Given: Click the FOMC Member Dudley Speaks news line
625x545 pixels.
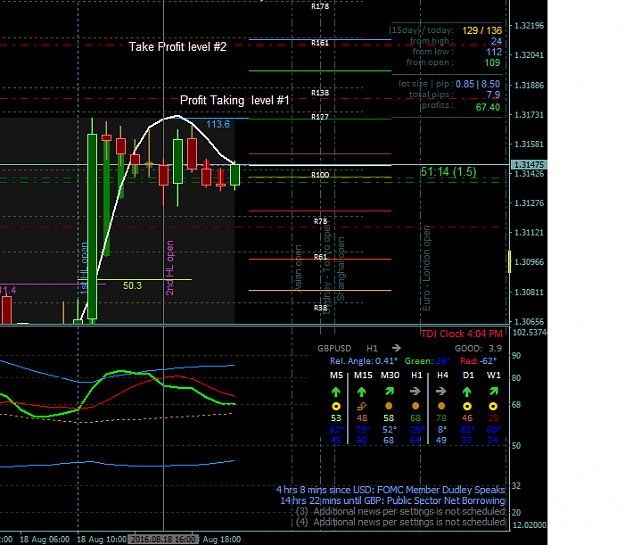Looking at the screenshot, I should (x=391, y=490).
